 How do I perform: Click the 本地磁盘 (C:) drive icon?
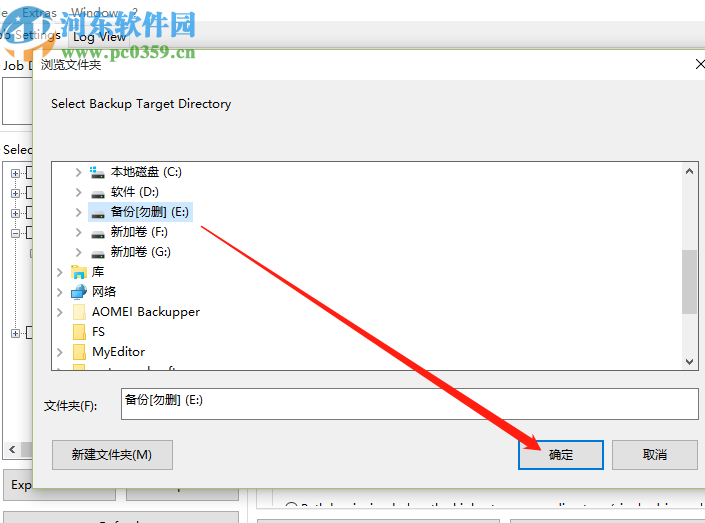click(97, 172)
